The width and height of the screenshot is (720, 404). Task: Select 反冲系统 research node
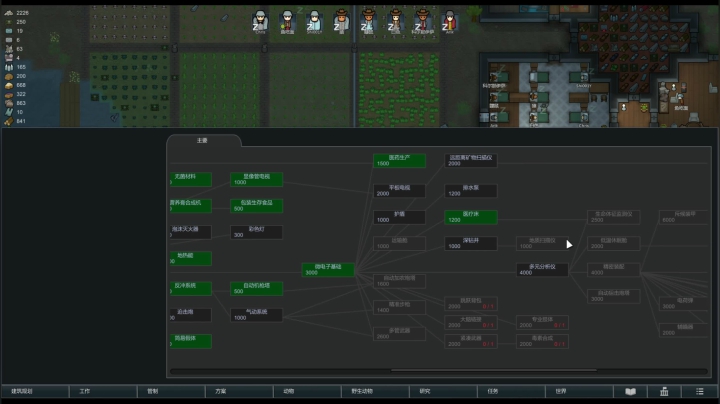tap(191, 288)
